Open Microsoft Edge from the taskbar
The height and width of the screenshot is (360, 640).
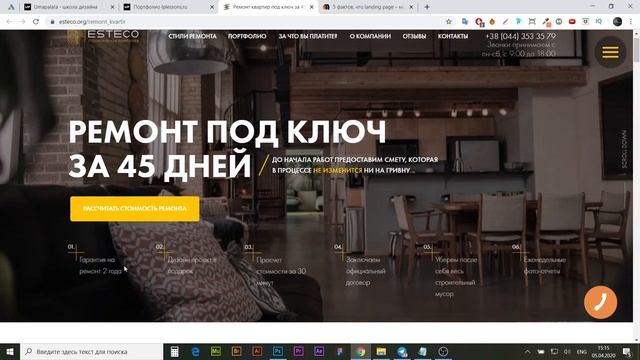point(195,351)
